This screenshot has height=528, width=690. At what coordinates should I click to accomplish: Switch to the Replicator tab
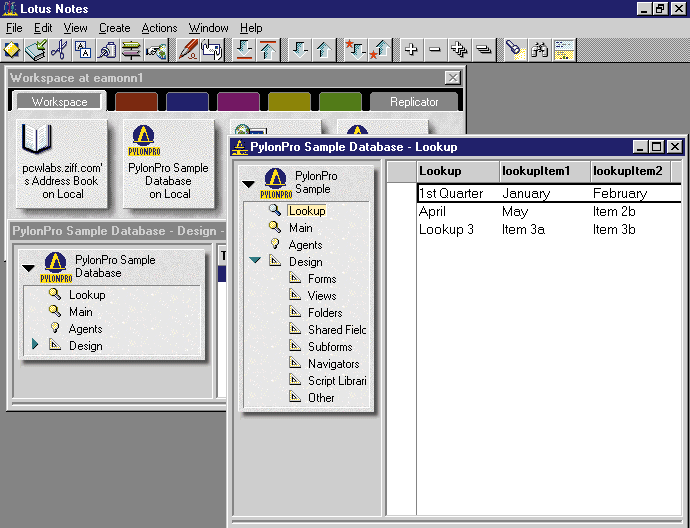click(414, 102)
